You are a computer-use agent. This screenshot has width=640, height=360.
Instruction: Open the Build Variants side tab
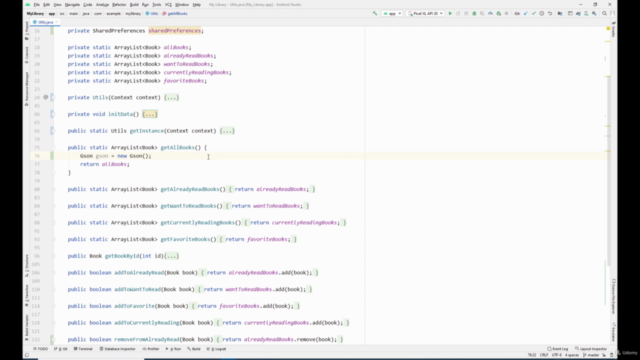tap(27, 328)
